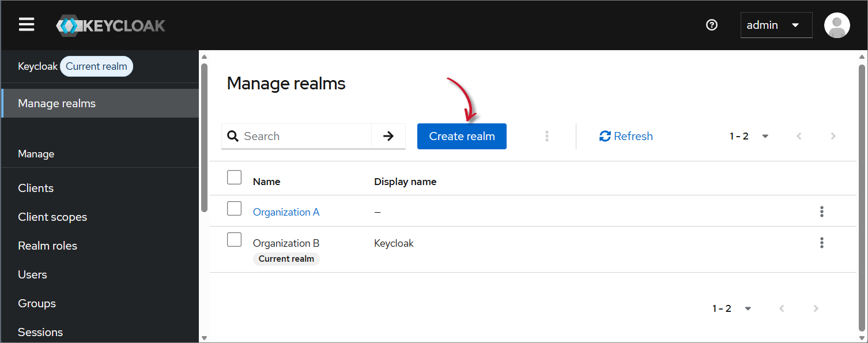The width and height of the screenshot is (868, 343).
Task: Click the Current realm badge in sidebar
Action: pyautogui.click(x=96, y=66)
